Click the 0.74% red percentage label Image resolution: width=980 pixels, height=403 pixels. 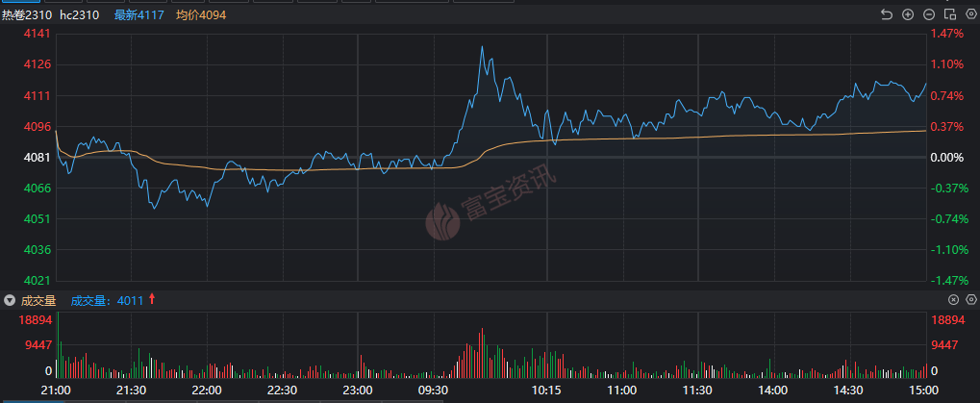(947, 95)
